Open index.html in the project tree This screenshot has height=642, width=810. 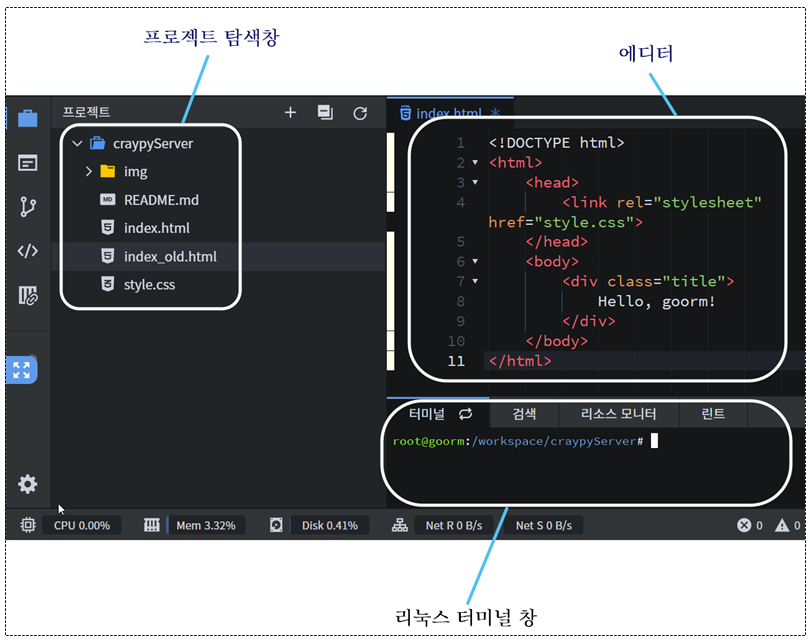(157, 228)
